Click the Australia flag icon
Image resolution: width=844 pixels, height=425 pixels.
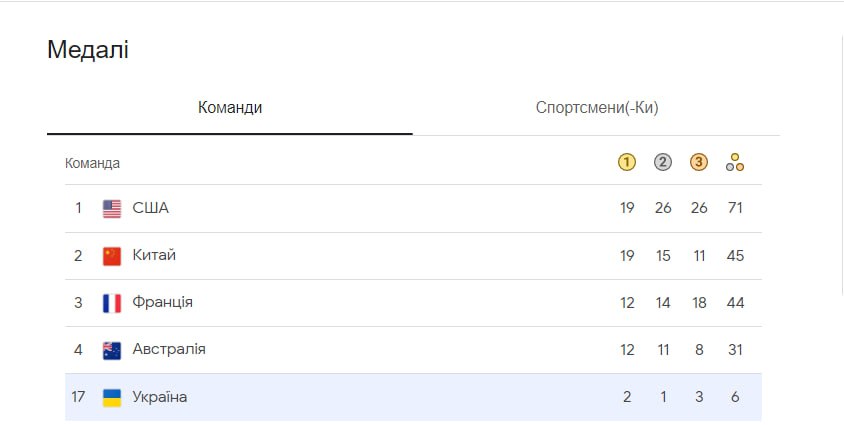click(112, 350)
